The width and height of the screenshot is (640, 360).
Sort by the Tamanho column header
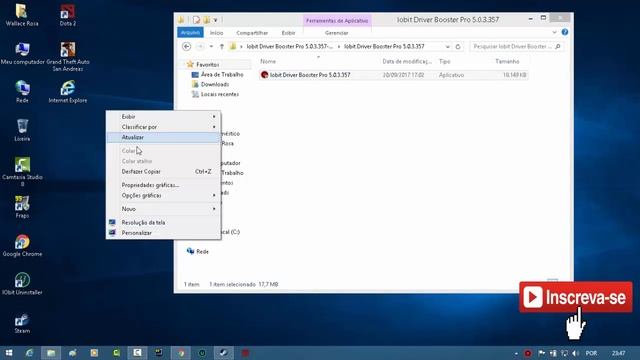click(x=507, y=62)
